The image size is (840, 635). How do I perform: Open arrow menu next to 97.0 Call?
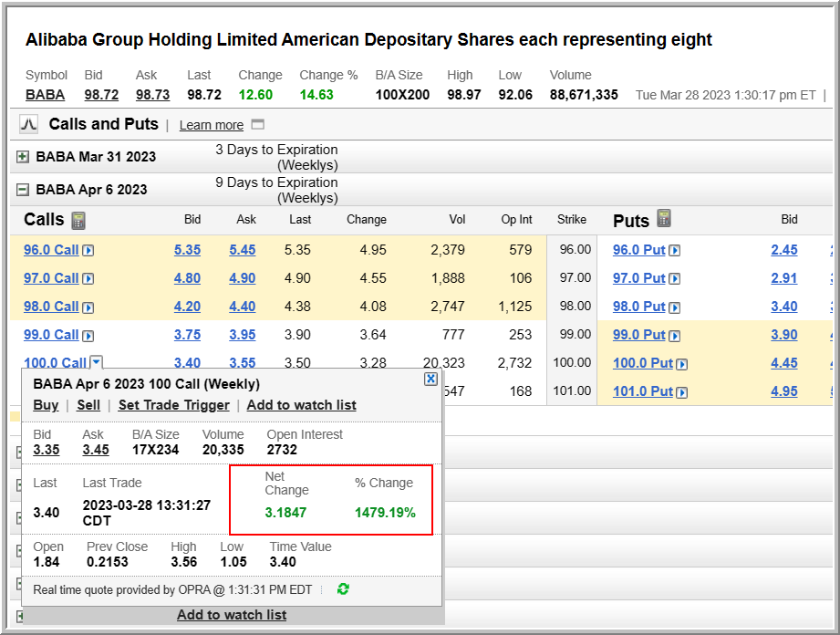(x=88, y=278)
